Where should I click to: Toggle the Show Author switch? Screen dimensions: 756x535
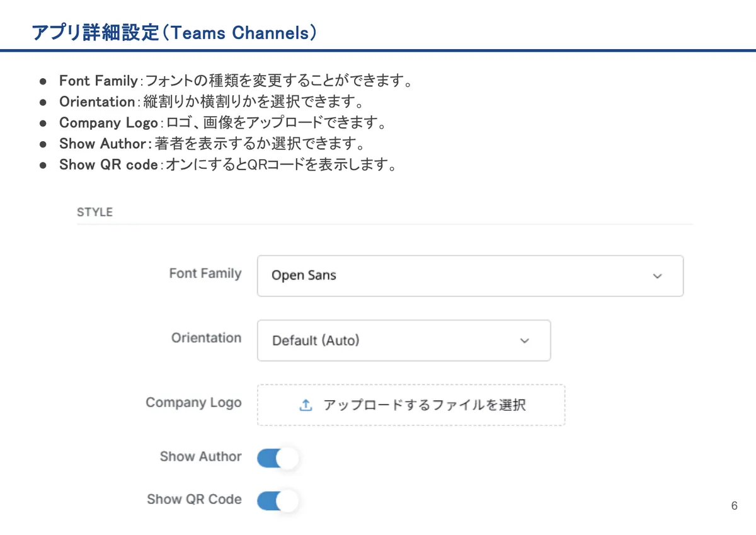(277, 458)
